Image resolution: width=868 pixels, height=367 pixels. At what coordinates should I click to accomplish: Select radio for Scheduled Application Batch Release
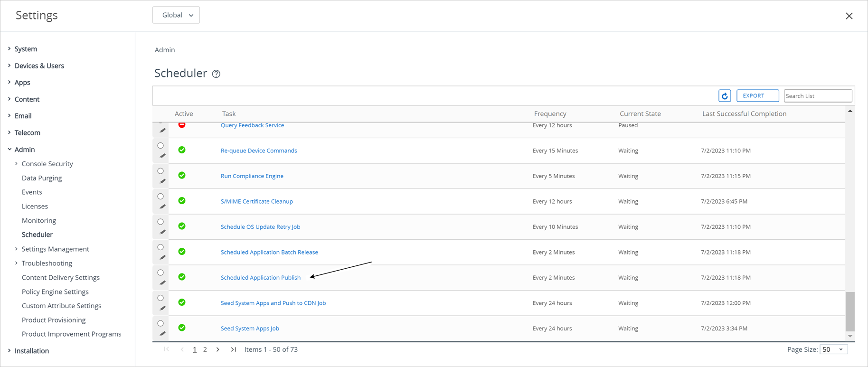point(160,247)
